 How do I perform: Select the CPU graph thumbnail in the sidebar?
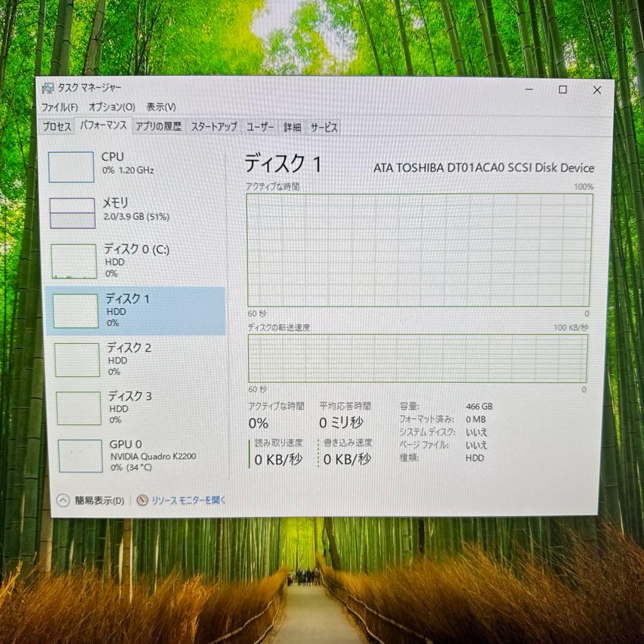pos(72,168)
